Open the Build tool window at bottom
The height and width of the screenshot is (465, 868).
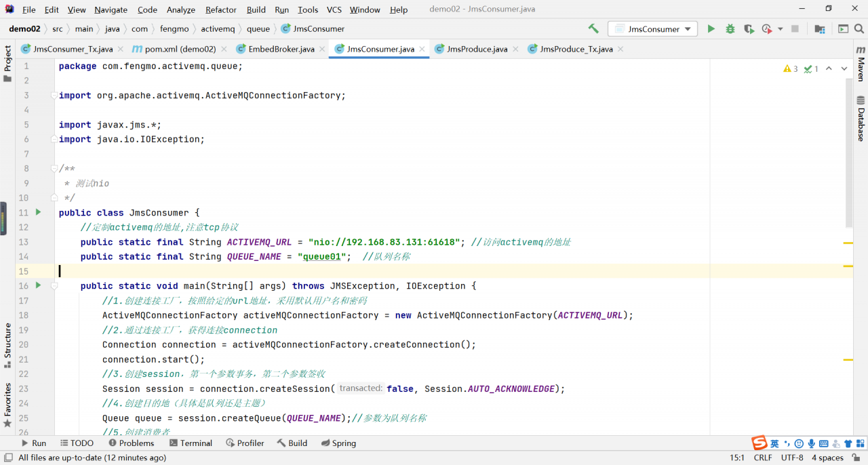(292, 443)
